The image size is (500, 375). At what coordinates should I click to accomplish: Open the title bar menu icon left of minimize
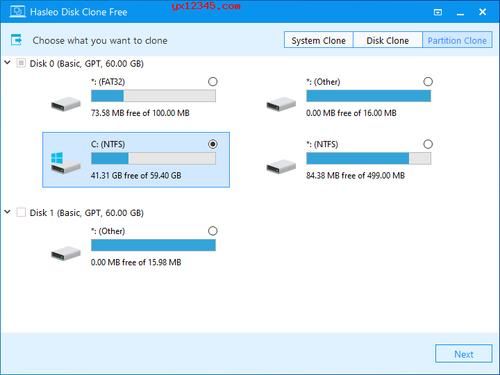[438, 12]
